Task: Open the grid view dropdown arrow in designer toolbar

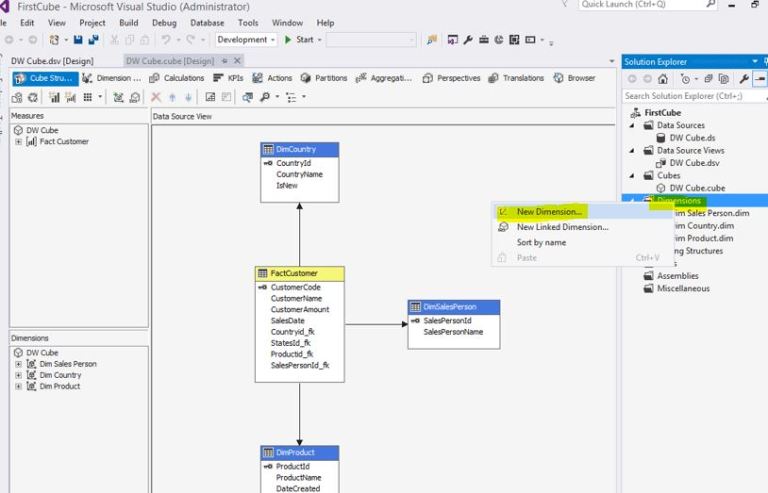Action: (100, 97)
